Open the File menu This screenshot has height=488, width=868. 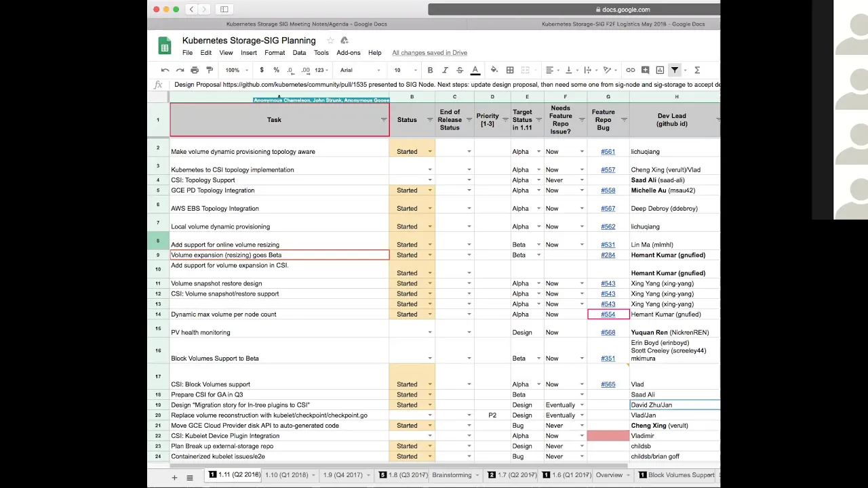coord(187,53)
